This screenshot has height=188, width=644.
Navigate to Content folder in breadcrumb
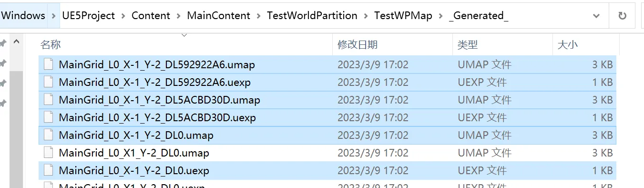(x=151, y=16)
